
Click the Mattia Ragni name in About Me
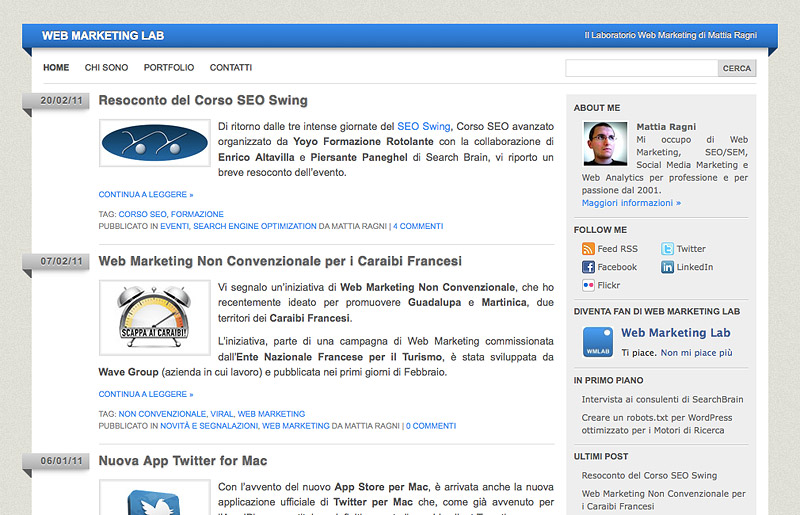pos(666,127)
